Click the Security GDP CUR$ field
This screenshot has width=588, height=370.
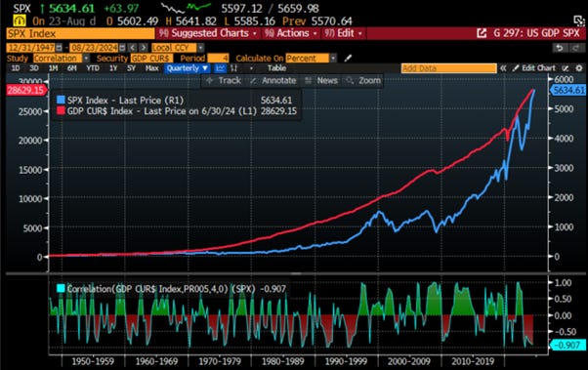coord(151,59)
